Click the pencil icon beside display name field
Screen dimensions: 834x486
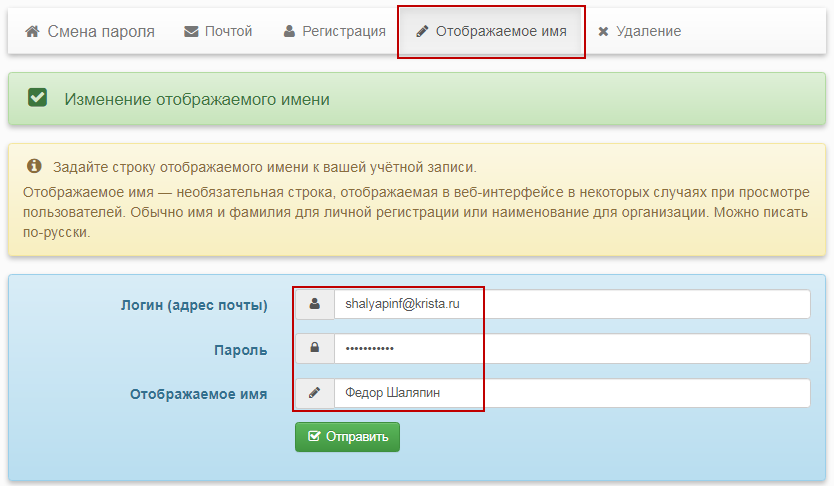point(314,393)
